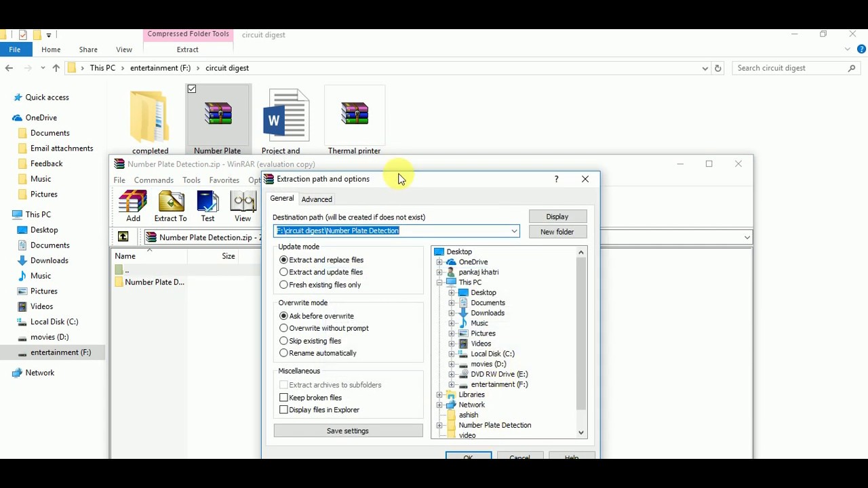Screen dimensions: 868x488
Task: Expand Libraries node in folder tree
Action: (x=439, y=394)
